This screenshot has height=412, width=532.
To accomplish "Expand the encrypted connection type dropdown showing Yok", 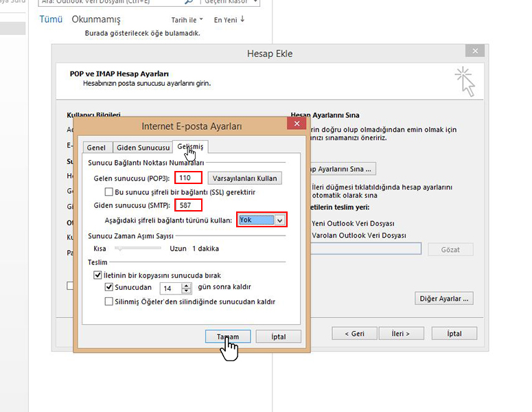I will coord(279,220).
